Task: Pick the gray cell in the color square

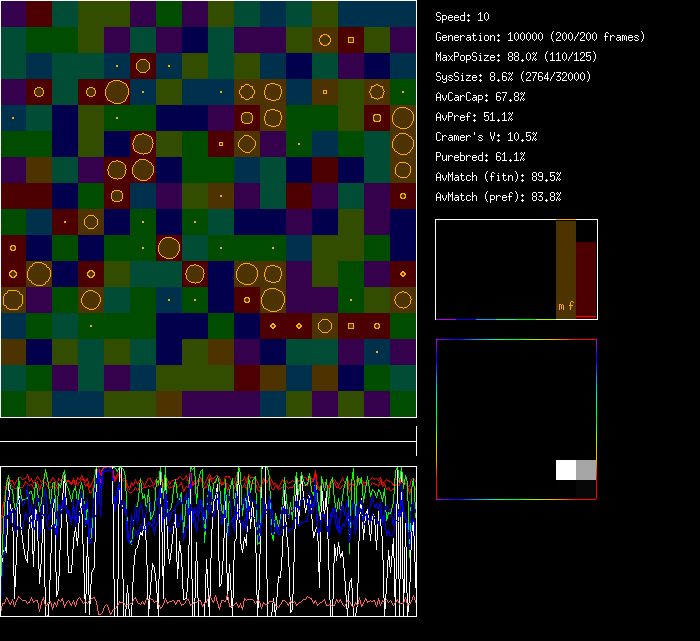Action: coord(586,470)
